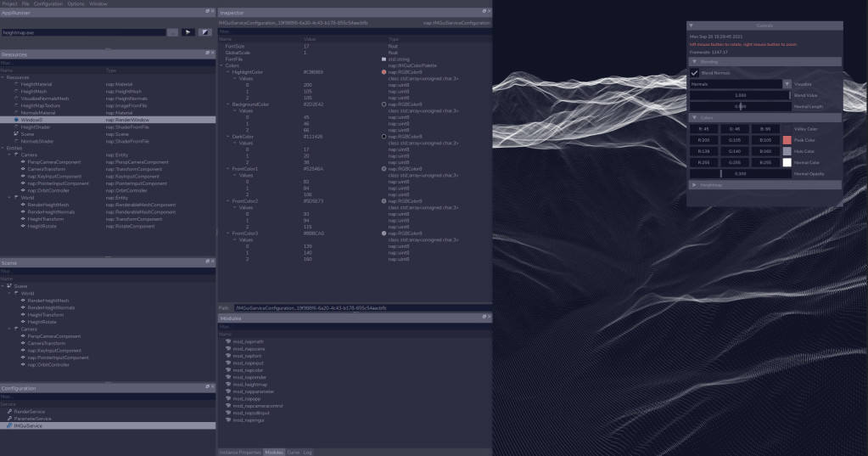Open the Visualize Normals dropdown
This screenshot has height=456, width=868.
tap(787, 84)
